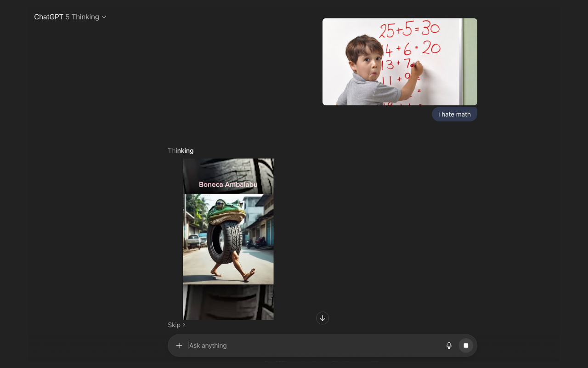Focus the "Ask anything" input field
Image resolution: width=588 pixels, height=368 pixels.
pyautogui.click(x=312, y=345)
